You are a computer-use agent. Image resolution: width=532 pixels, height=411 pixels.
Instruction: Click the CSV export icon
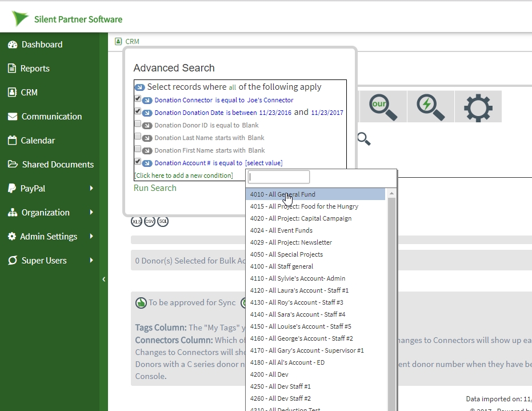click(150, 222)
